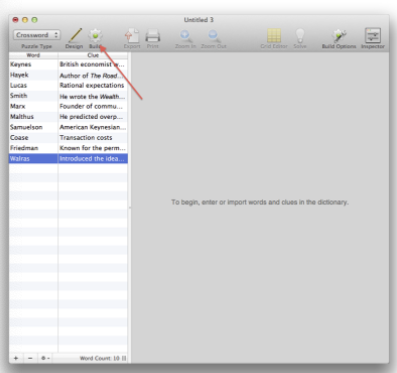Select the Samuelson word entry
Screen dimensions: 397x373
[x=26, y=127]
